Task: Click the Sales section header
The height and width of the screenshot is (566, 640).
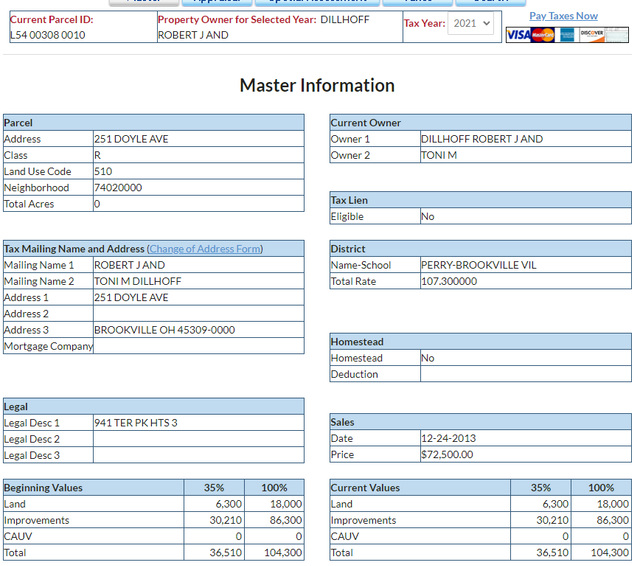Action: [x=480, y=422]
